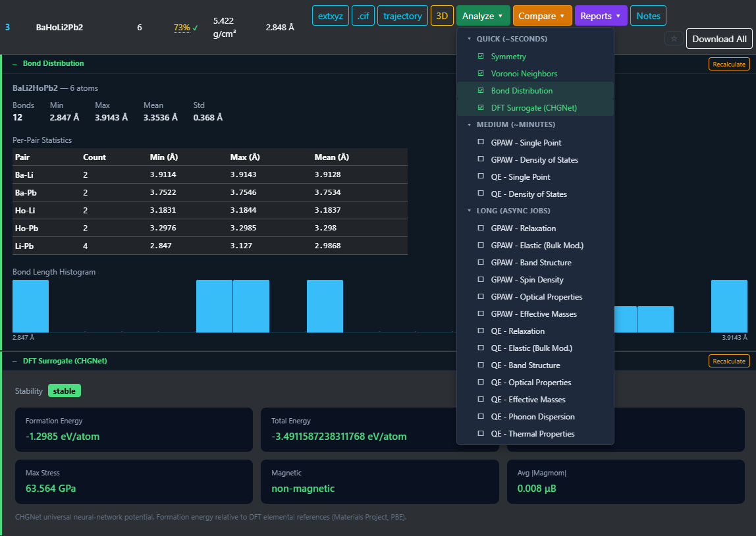Collapse the DFT Surrogate (CHGNet) panel

pos(14,361)
